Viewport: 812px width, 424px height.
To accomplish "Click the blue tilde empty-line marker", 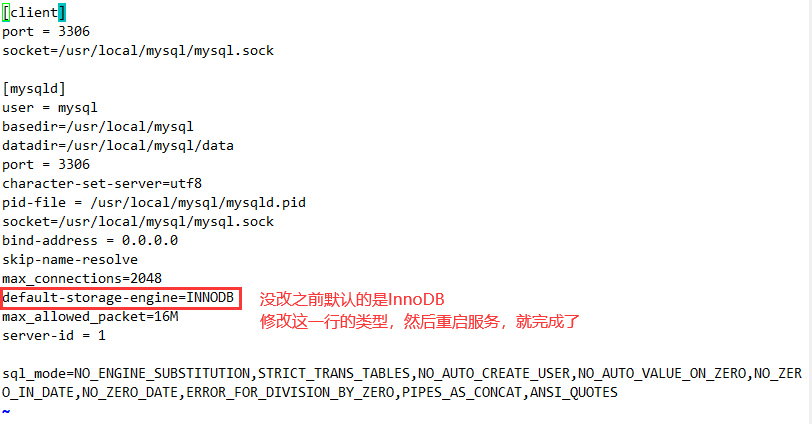I will coord(6,412).
